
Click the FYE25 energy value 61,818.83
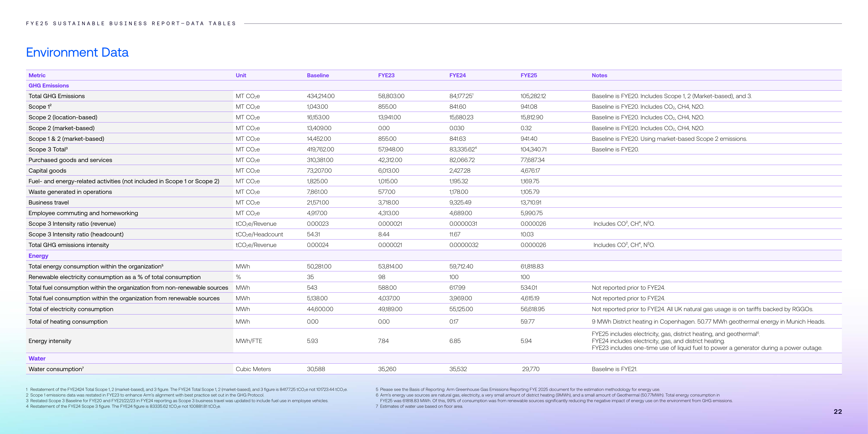pyautogui.click(x=532, y=266)
